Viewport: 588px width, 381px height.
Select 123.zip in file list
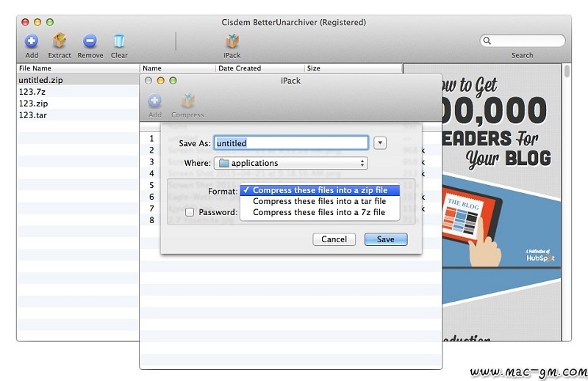tap(78, 103)
